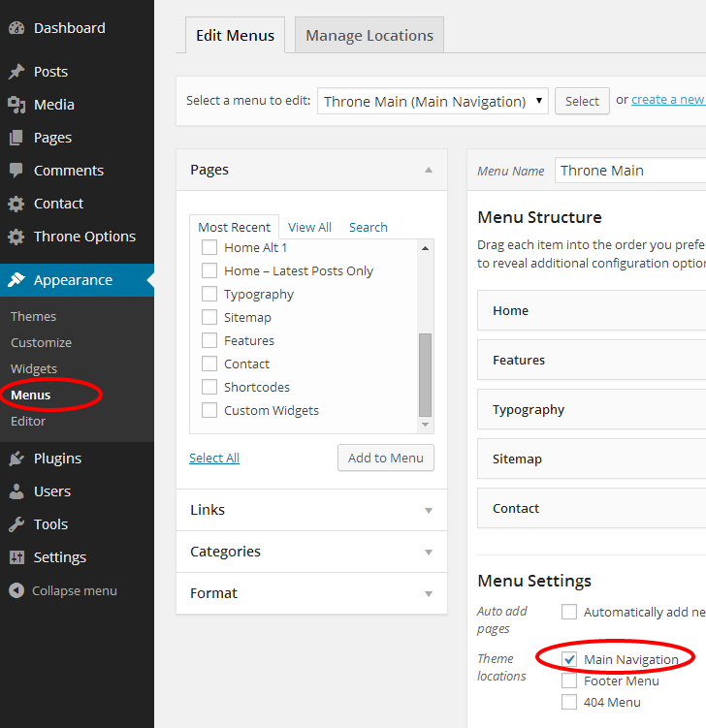
Task: Click the scroll up arrow in pages list
Action: click(x=425, y=248)
